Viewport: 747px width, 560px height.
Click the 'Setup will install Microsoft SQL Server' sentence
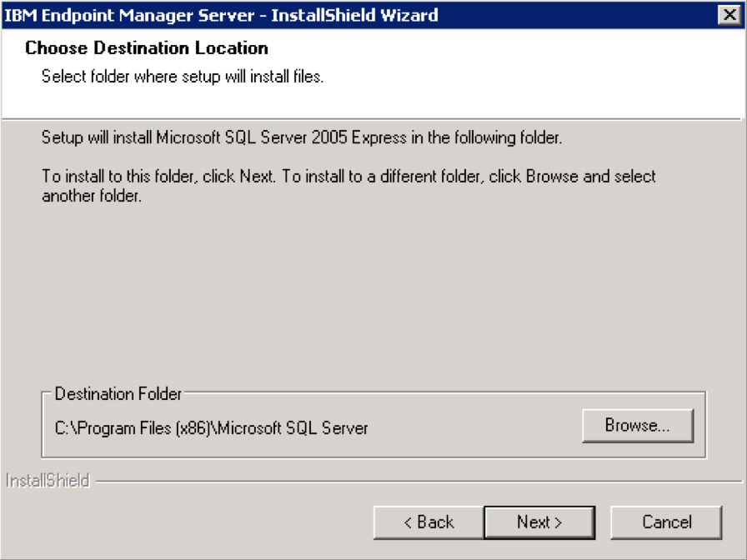point(301,137)
